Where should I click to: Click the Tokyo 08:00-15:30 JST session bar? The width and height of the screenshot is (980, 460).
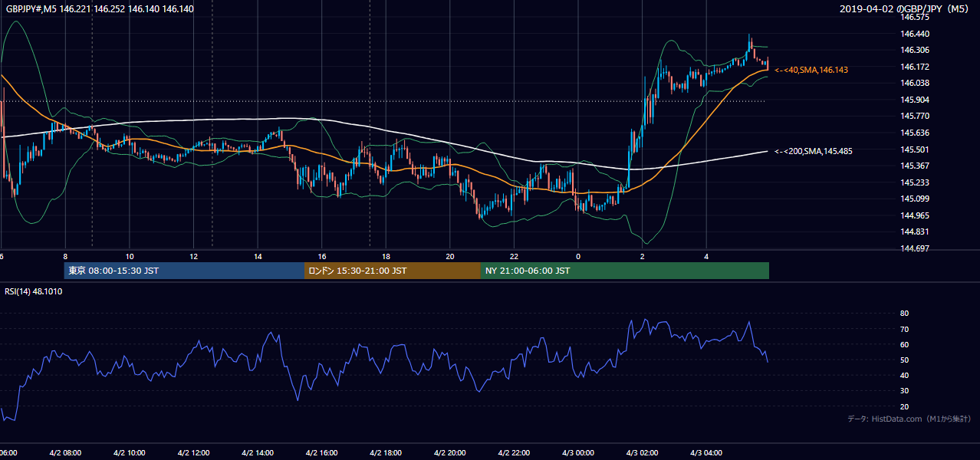coord(184,271)
